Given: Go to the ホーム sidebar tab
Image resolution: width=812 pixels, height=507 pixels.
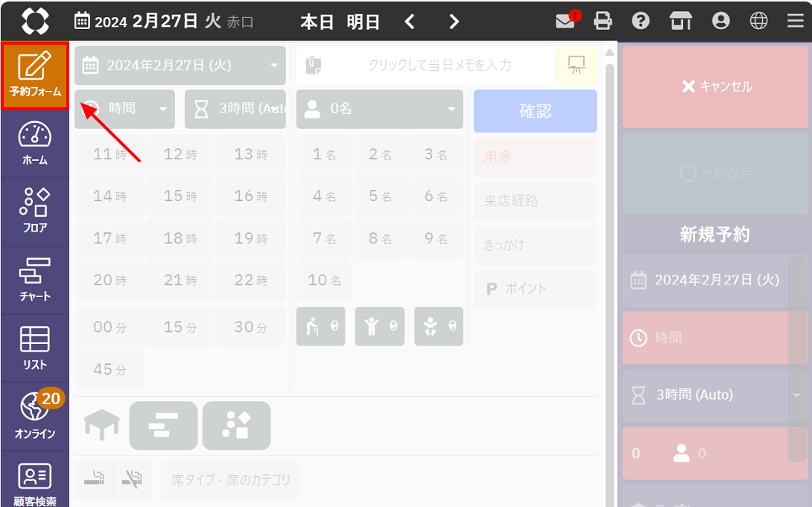Looking at the screenshot, I should pos(35,143).
